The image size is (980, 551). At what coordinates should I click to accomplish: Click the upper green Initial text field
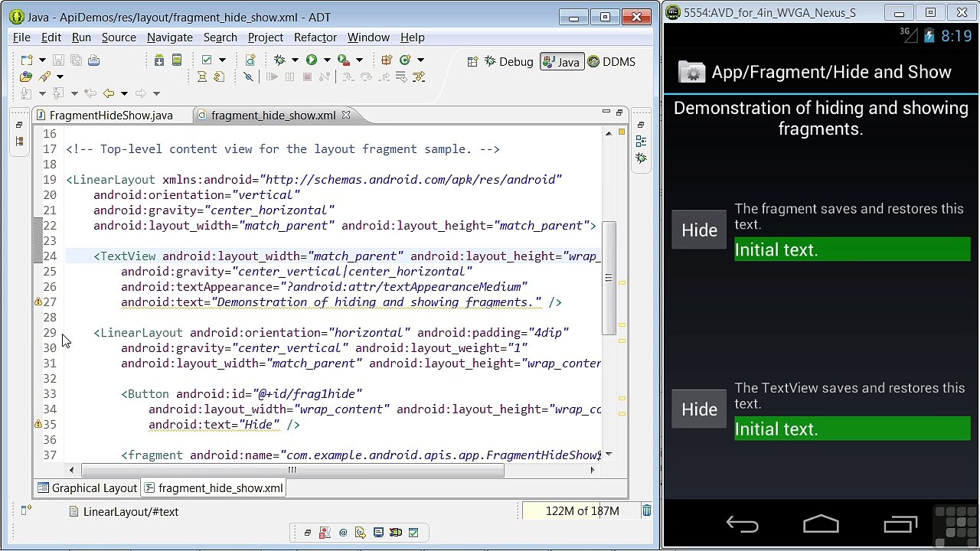(852, 249)
